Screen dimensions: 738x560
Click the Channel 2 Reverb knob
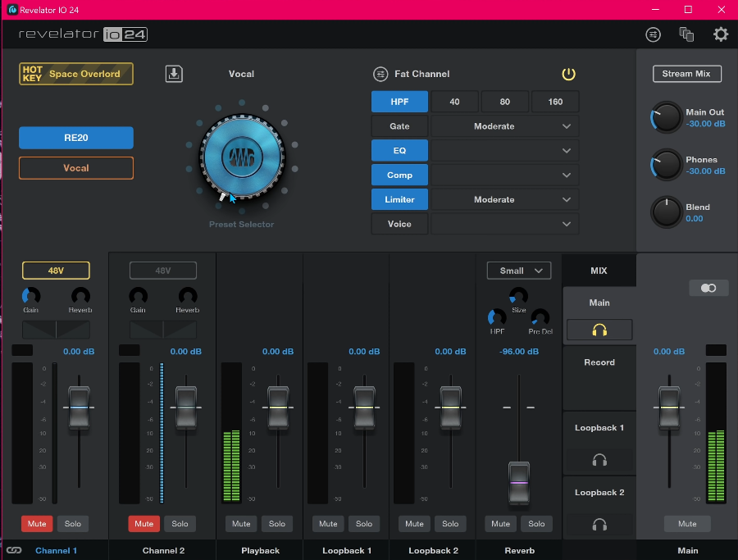tap(188, 296)
